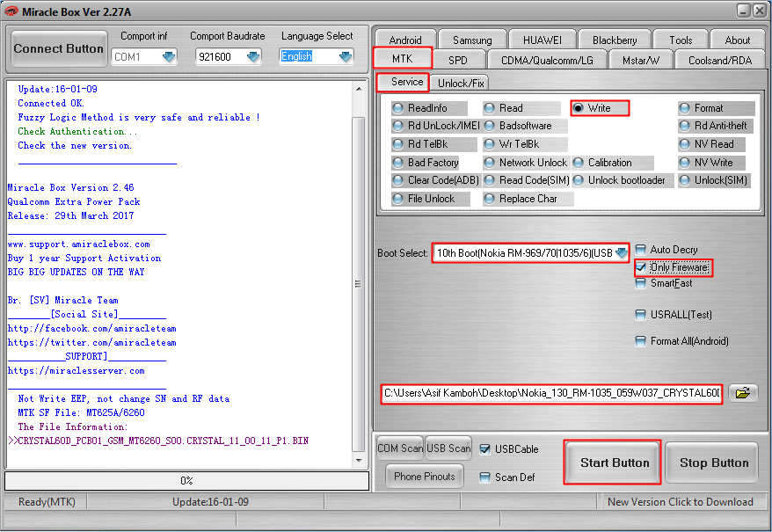Image resolution: width=772 pixels, height=532 pixels.
Task: Select Clear Code(ADB) radio option
Action: (x=436, y=180)
